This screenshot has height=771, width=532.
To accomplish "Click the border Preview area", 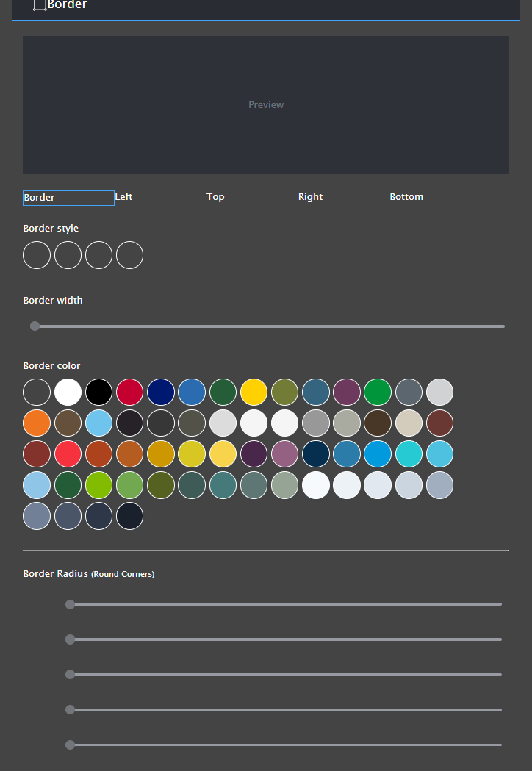I will [266, 105].
